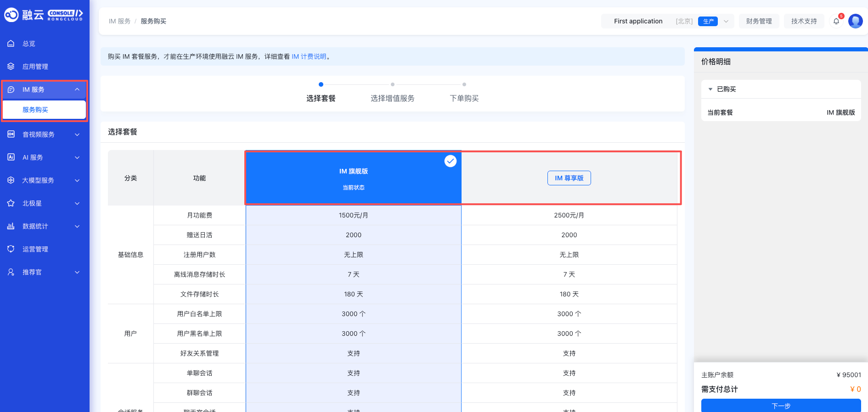Click the 分类 column header
Viewport: 868px width, 412px height.
tap(131, 178)
